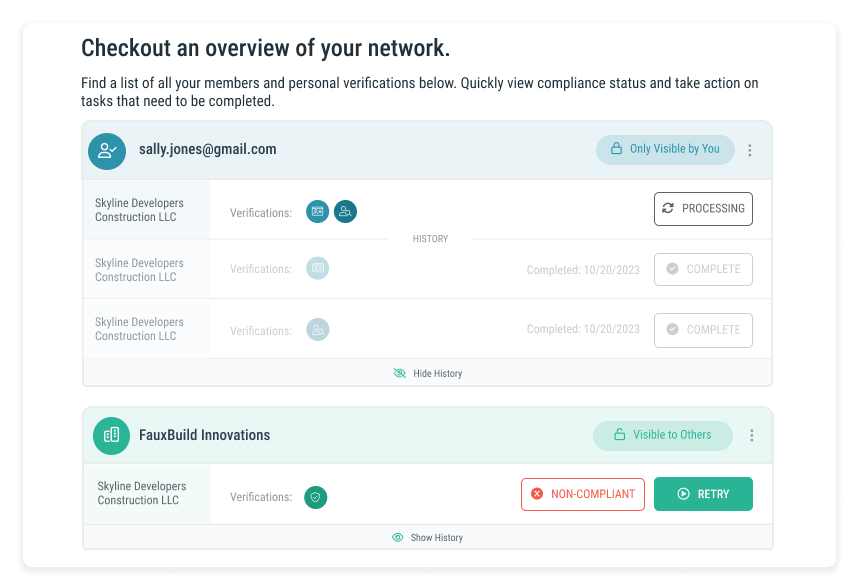
Task: Open the FauxBuild Innovations kebab menu
Action: pos(750,435)
